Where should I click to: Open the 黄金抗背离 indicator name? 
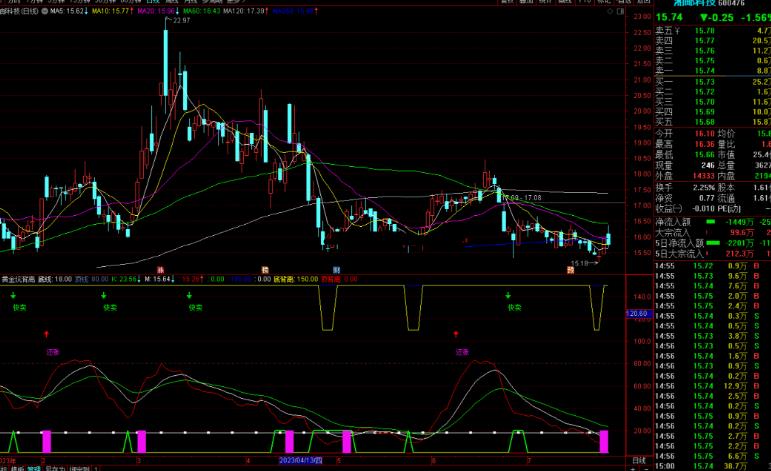[18, 279]
